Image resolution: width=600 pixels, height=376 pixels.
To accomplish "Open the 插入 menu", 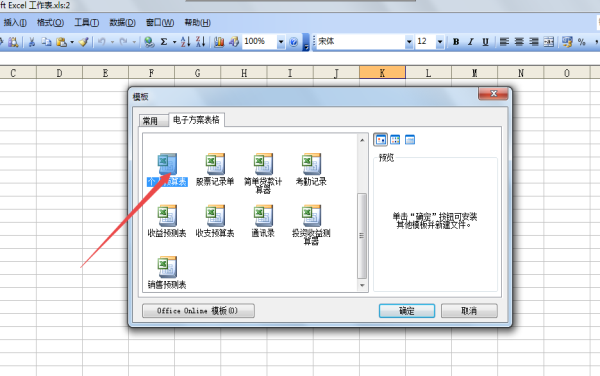I will [x=15, y=23].
